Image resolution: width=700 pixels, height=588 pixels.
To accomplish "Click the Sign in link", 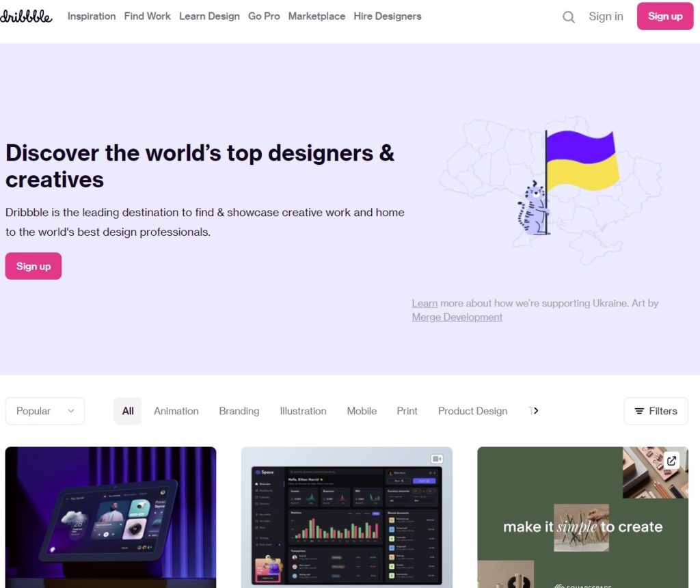I will tap(606, 16).
